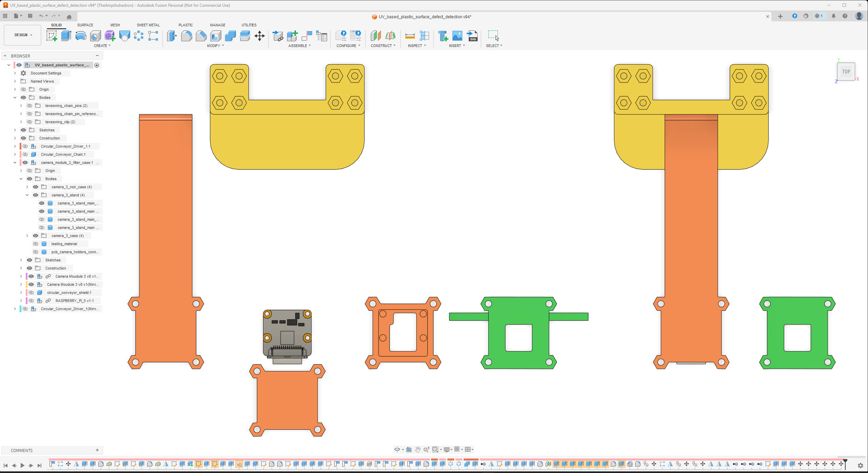
Task: Select the Revolve tool
Action: click(81, 36)
